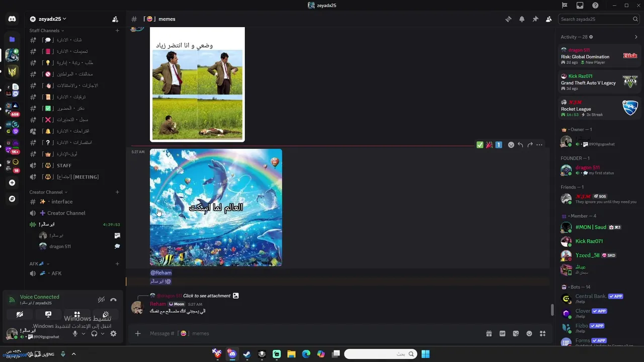
Task: Forward the dolphin image message
Action: coord(530,145)
